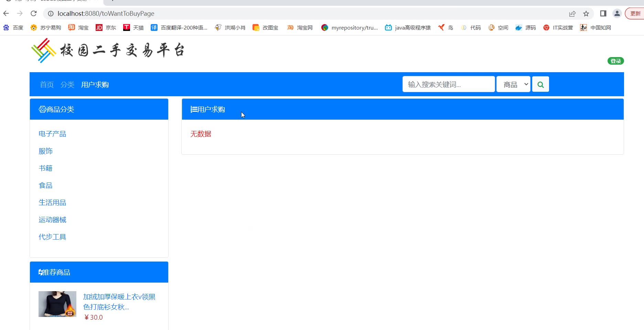Open the 天猫 bookmark
Screen dimensions: 644x330
click(133, 27)
